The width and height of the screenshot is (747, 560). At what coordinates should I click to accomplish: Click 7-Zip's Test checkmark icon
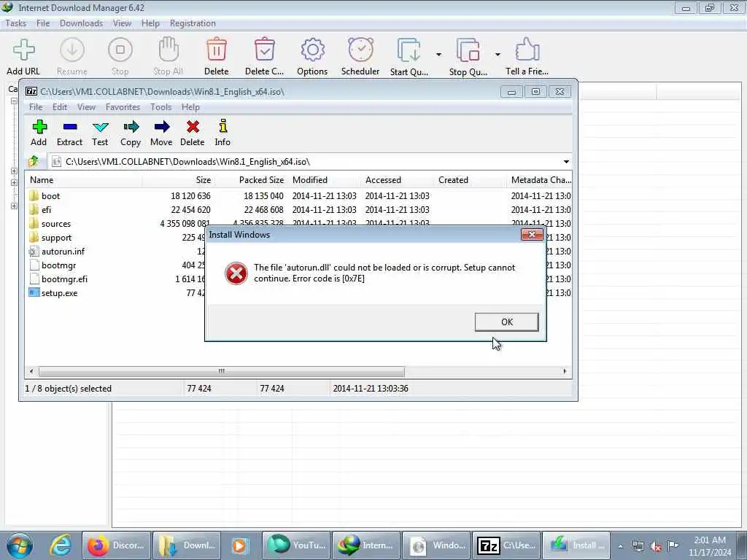click(x=101, y=127)
